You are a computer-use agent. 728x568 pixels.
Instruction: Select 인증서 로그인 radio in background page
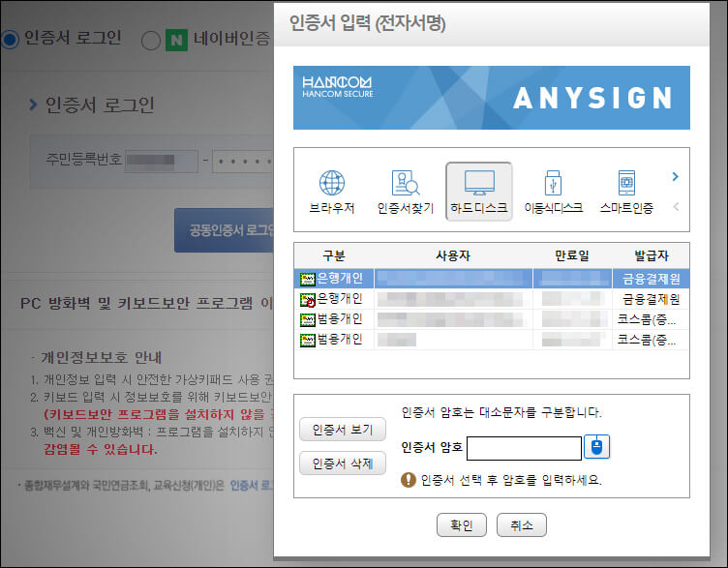[x=10, y=40]
